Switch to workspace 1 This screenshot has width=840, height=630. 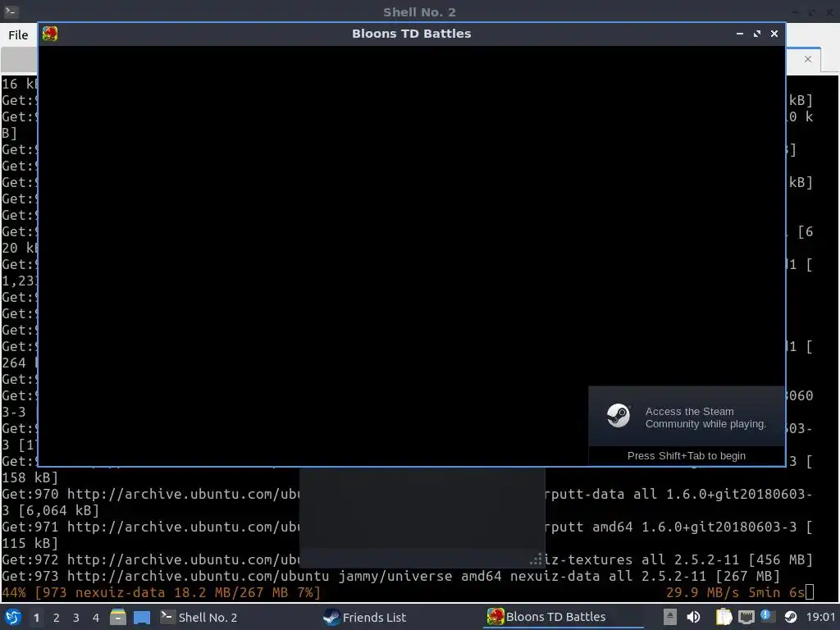[x=36, y=618]
